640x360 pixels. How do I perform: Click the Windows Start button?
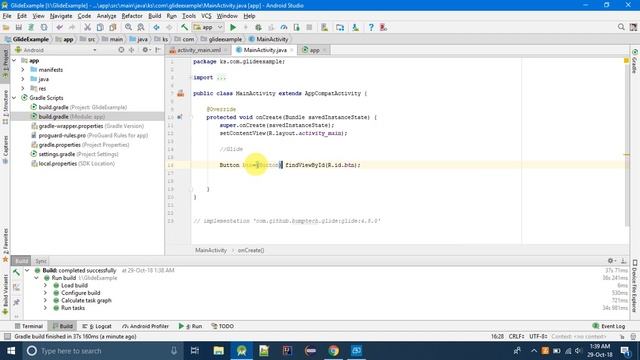pos(11,351)
